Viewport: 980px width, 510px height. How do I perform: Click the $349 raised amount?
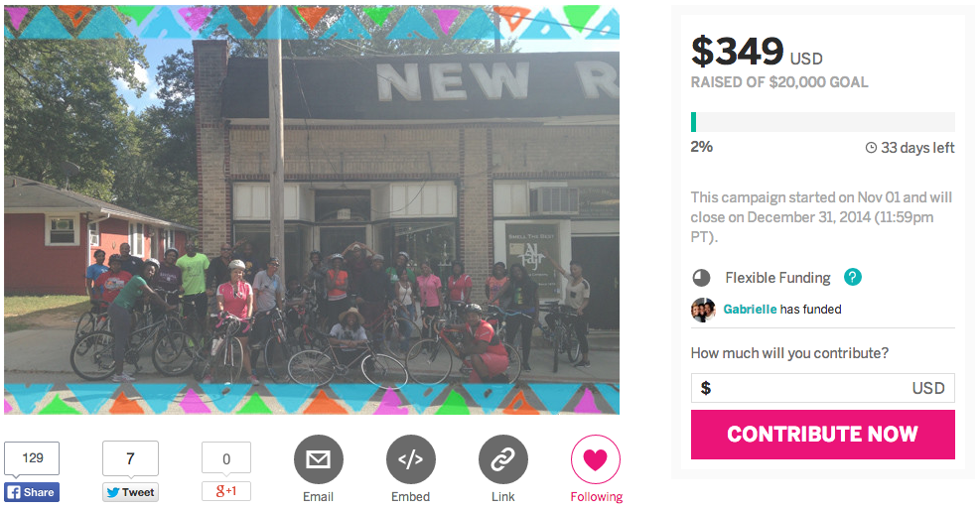pyautogui.click(x=737, y=52)
